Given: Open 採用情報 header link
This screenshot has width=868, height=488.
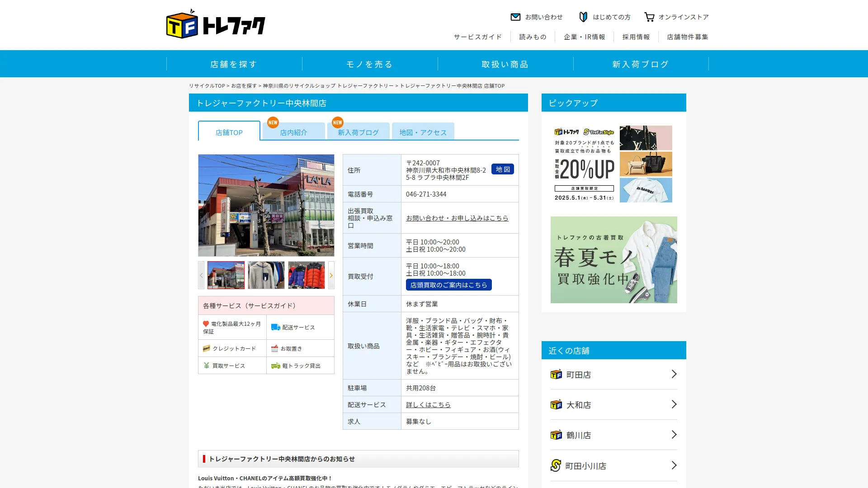Looking at the screenshot, I should click(x=636, y=37).
